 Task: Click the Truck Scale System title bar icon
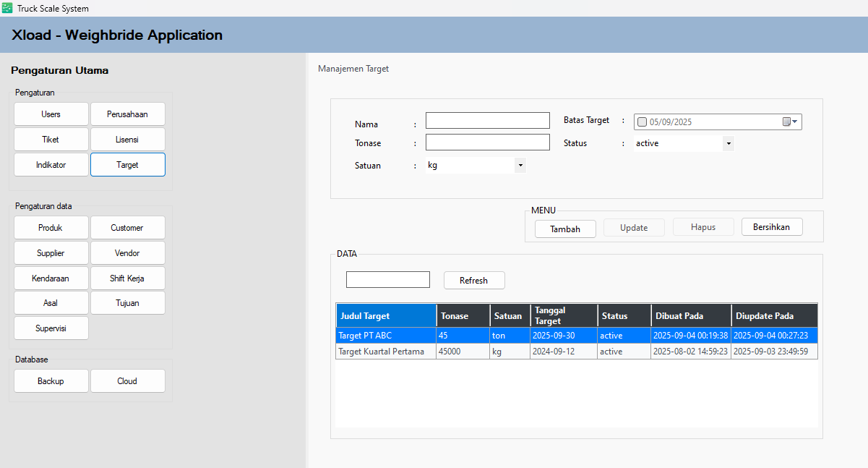pyautogui.click(x=7, y=8)
